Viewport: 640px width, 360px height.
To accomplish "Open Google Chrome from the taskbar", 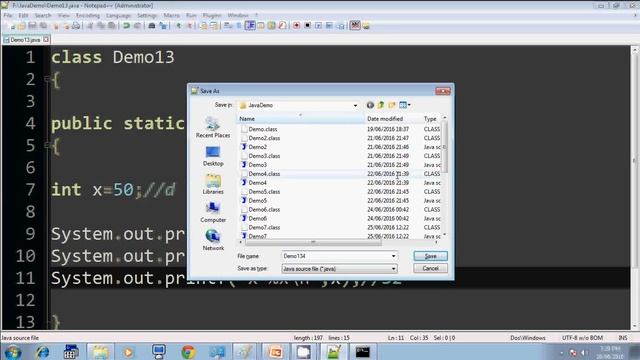I will click(x=188, y=352).
